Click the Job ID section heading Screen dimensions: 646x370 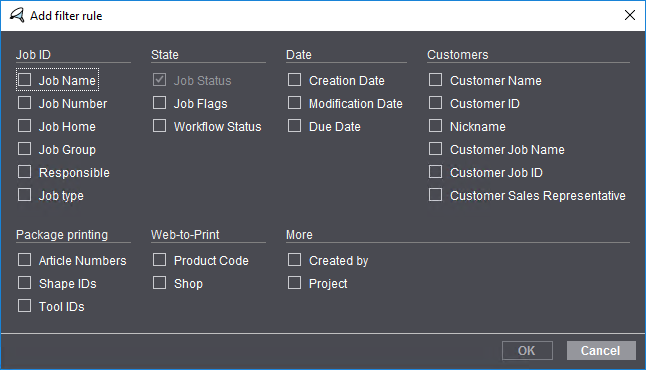pos(33,55)
